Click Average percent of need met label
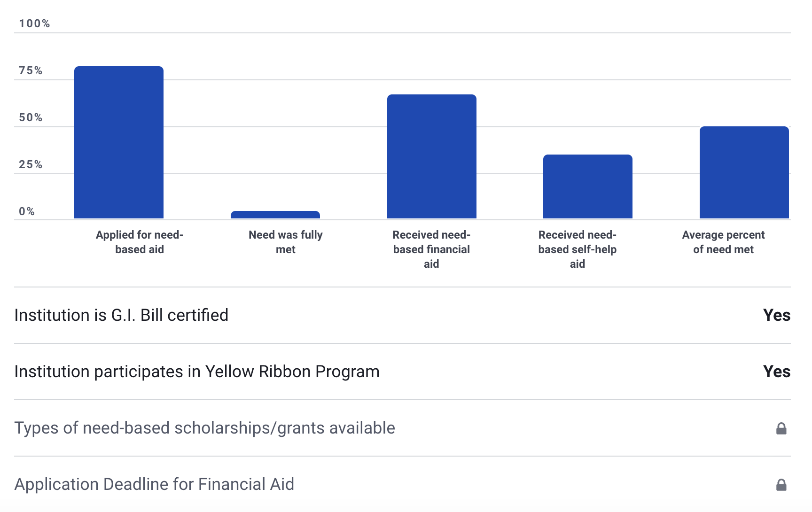Screen dimensions: 812x512 723,242
